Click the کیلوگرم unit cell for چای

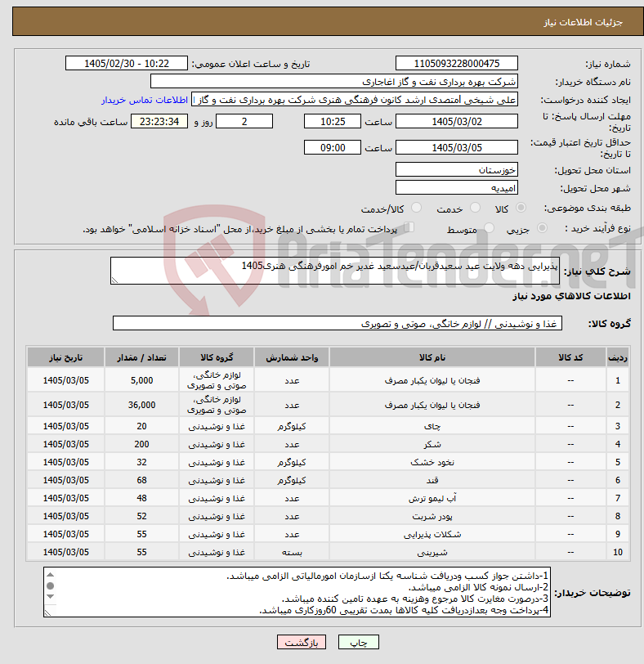pyautogui.click(x=292, y=426)
